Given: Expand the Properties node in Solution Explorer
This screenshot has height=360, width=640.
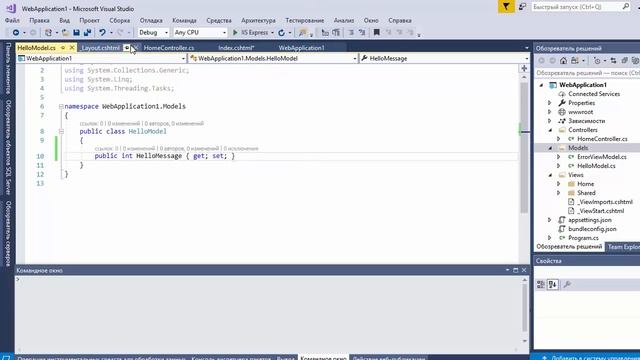Looking at the screenshot, I should point(549,103).
